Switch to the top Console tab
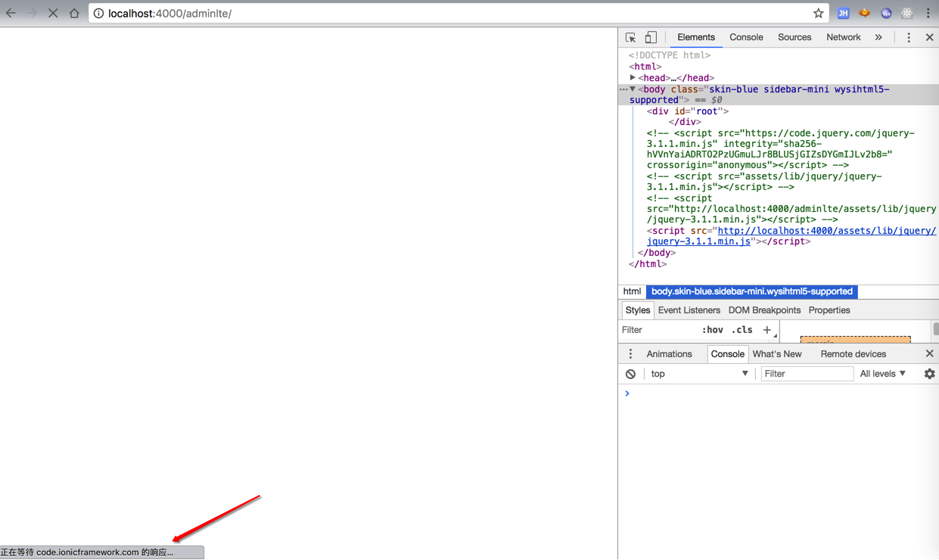 point(746,37)
